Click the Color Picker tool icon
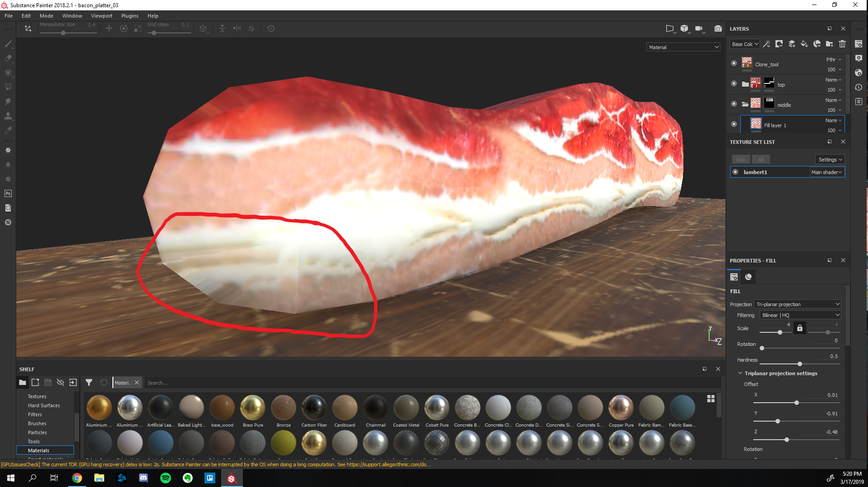Screen dimensions: 868x487 click(x=8, y=132)
